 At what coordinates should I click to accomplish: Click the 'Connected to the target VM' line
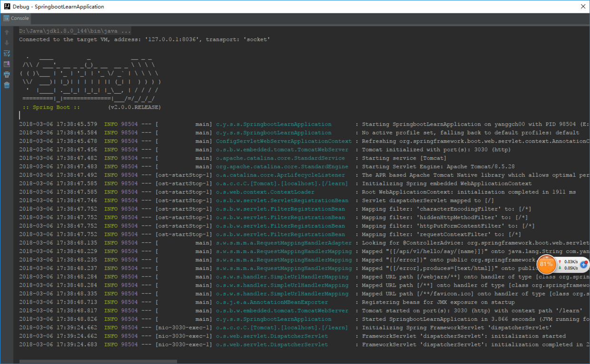click(145, 39)
